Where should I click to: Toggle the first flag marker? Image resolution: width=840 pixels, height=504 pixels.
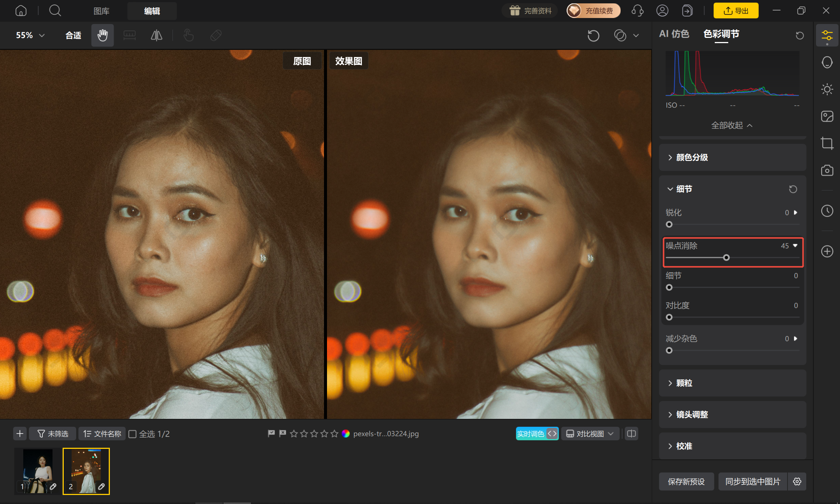click(x=271, y=433)
